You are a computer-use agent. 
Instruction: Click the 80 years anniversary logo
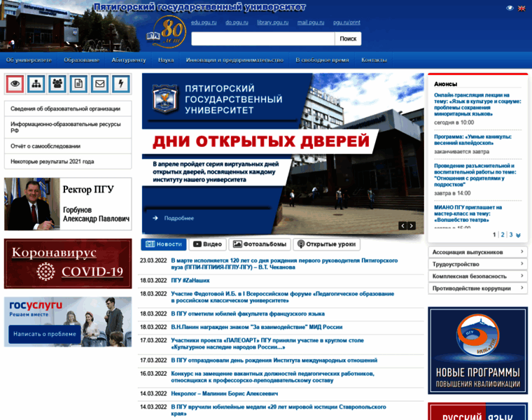pos(167,32)
